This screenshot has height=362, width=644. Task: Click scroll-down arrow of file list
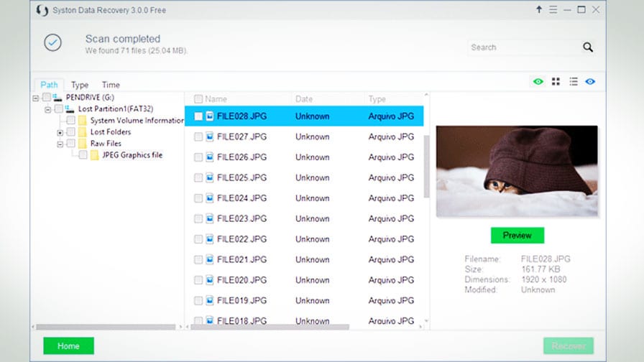(426, 321)
